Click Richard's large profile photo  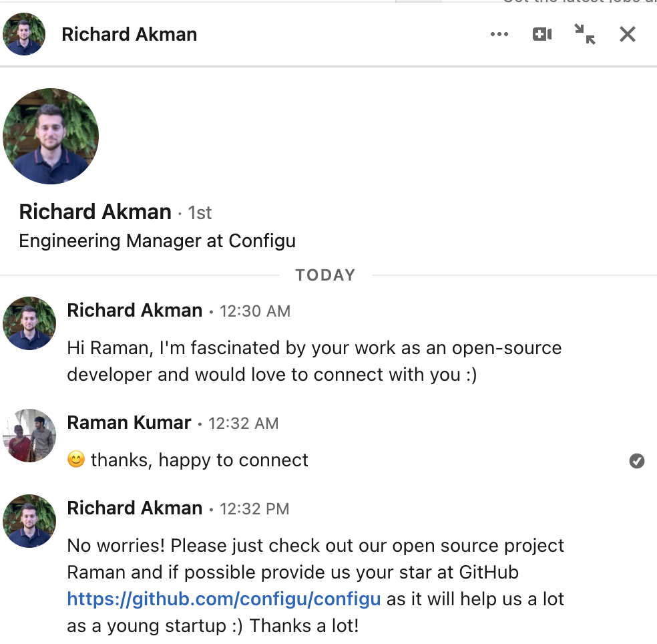click(x=50, y=136)
